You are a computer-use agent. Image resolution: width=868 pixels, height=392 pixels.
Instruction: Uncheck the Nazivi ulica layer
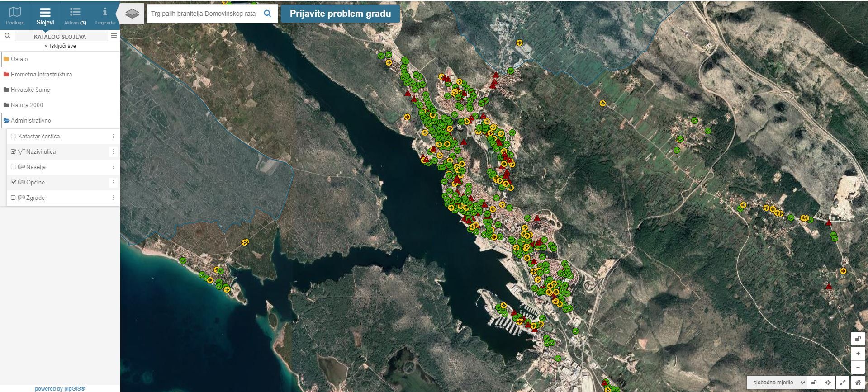pos(14,151)
